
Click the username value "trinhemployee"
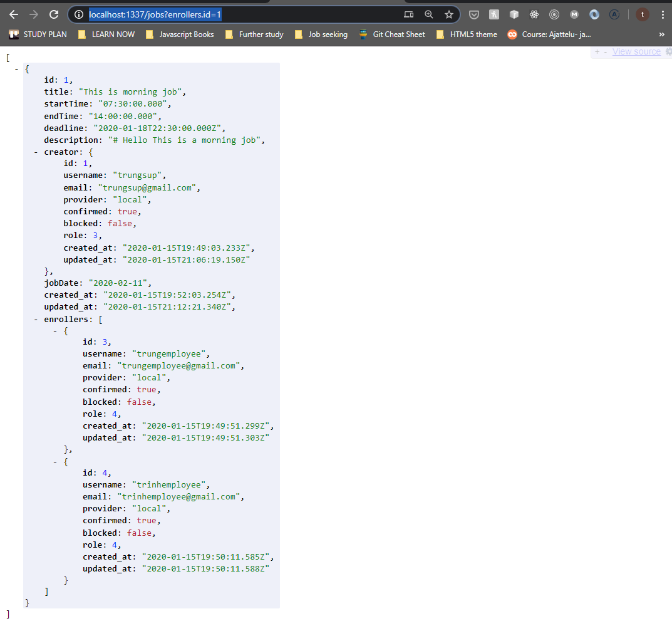(x=169, y=484)
